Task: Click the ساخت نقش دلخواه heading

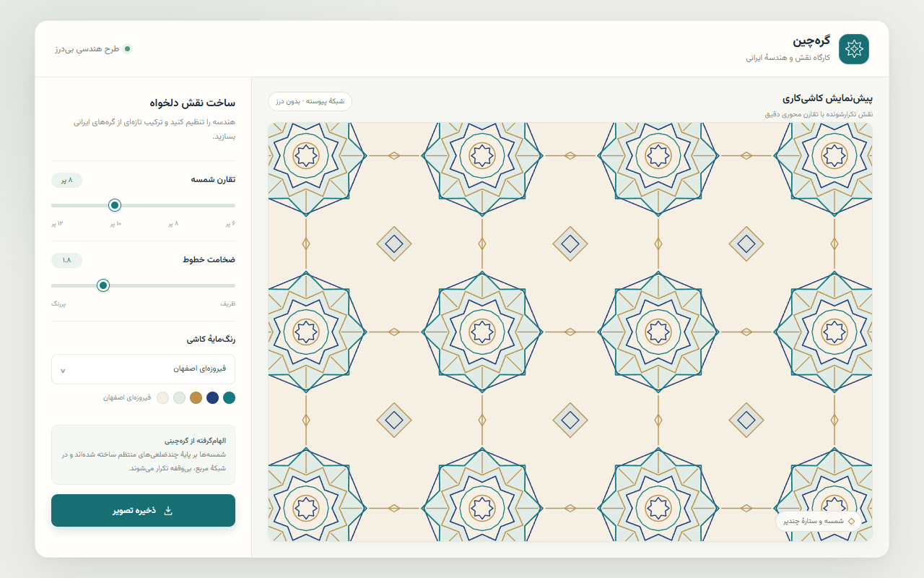Action: tap(192, 103)
